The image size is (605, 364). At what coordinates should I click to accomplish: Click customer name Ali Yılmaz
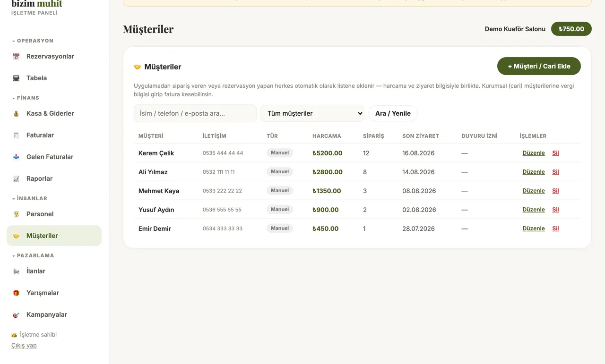[153, 172]
